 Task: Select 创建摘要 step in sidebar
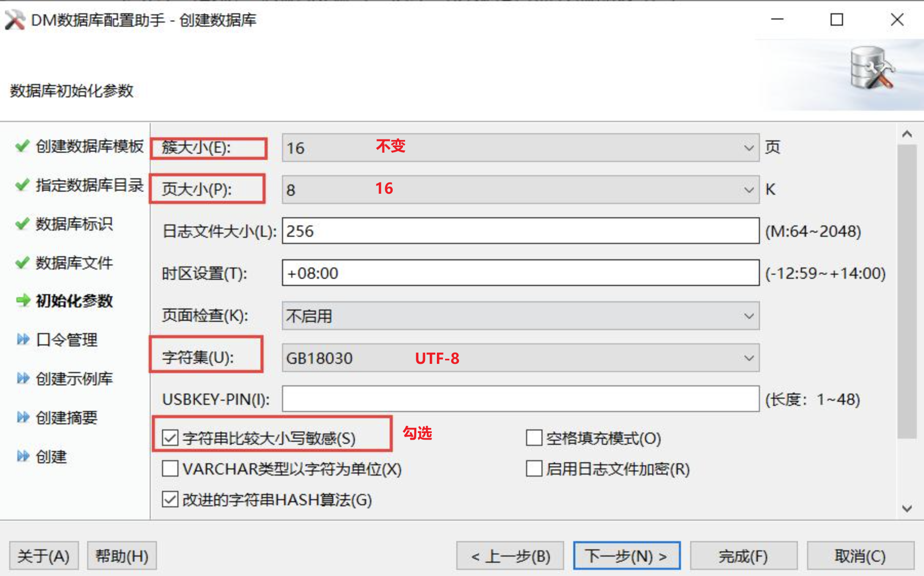pos(66,418)
